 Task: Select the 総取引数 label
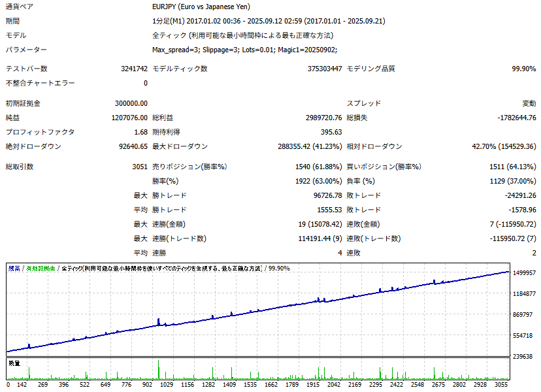point(20,167)
